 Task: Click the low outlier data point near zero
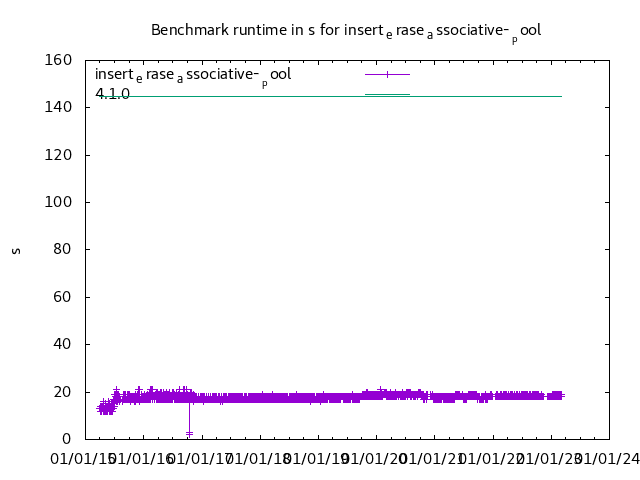(x=189, y=433)
